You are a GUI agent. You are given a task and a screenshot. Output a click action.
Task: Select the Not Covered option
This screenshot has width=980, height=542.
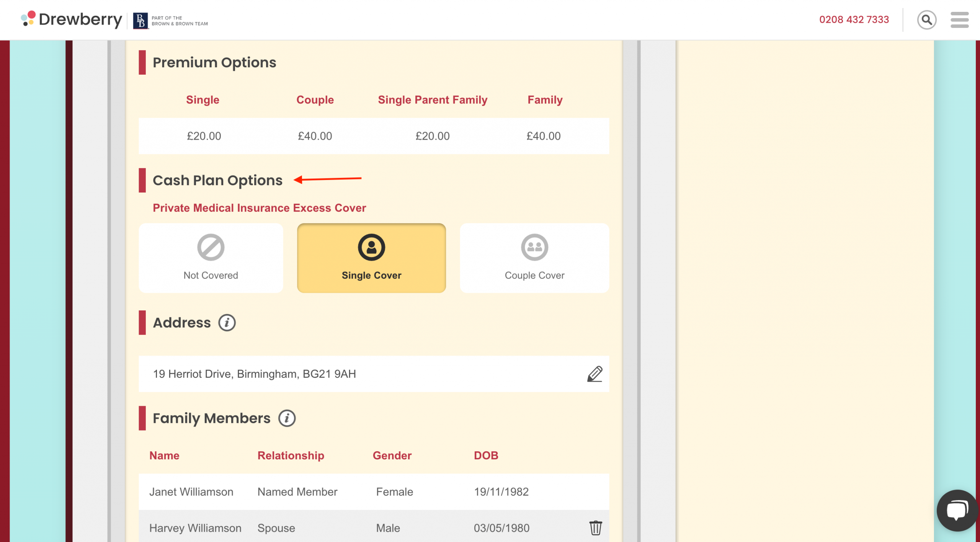[x=211, y=258]
